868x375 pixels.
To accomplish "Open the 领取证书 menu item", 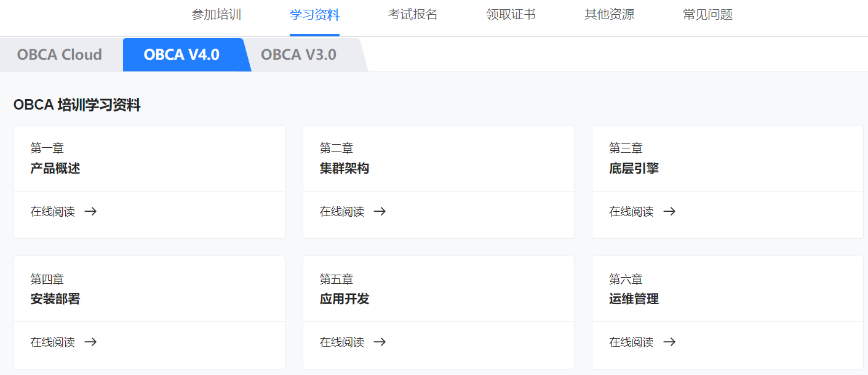I will (511, 14).
